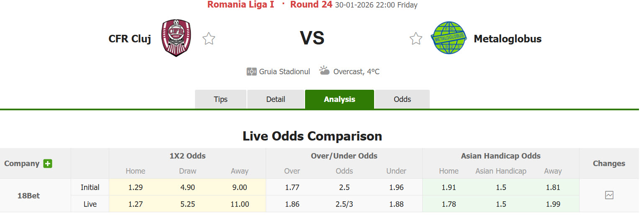
Task: Add a company with the green plus
Action: click(48, 164)
